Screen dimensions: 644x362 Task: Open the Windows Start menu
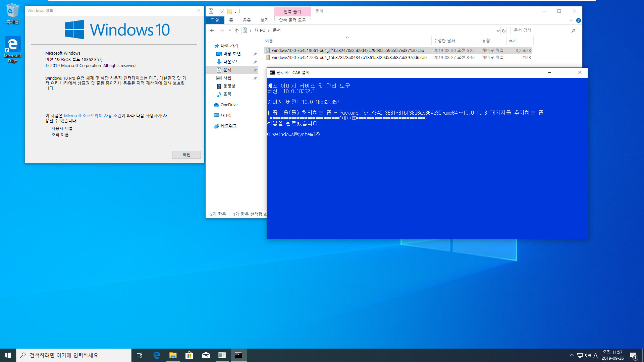click(x=8, y=355)
